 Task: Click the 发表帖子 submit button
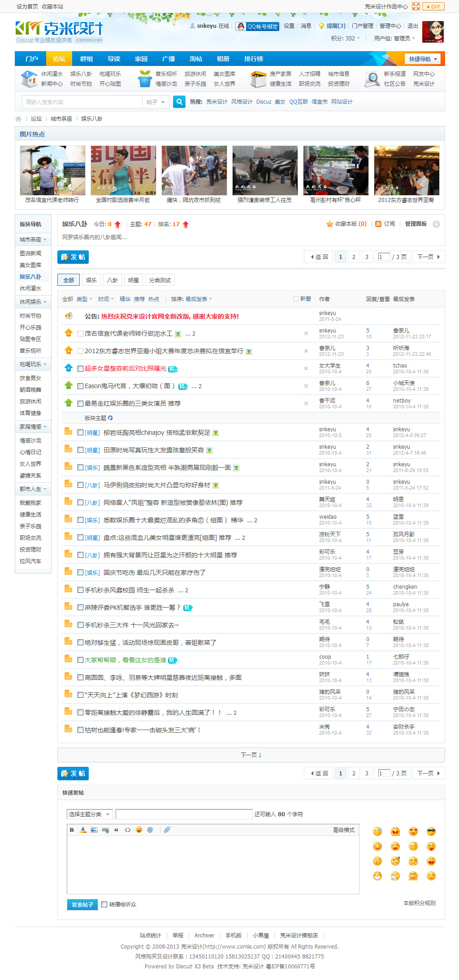pyautogui.click(x=82, y=905)
